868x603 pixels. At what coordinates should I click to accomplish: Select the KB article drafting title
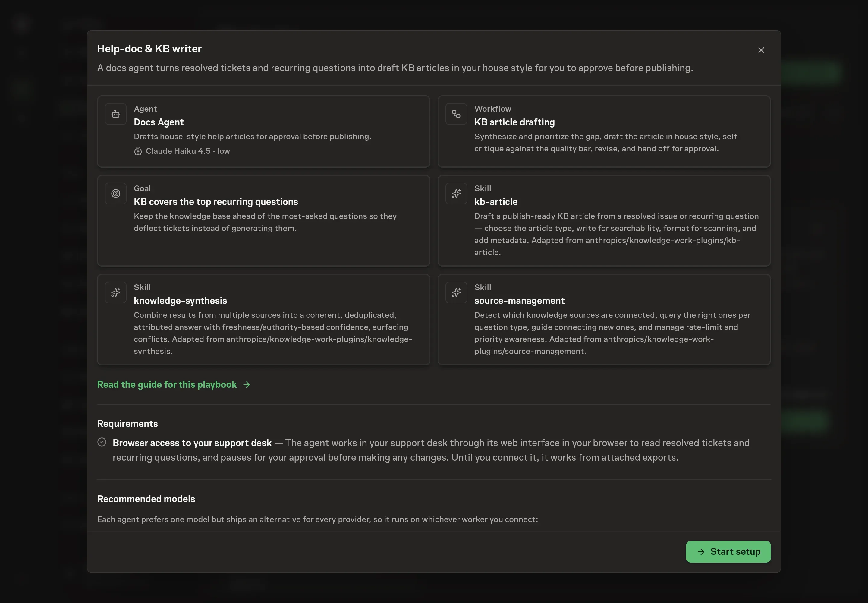pyautogui.click(x=514, y=122)
